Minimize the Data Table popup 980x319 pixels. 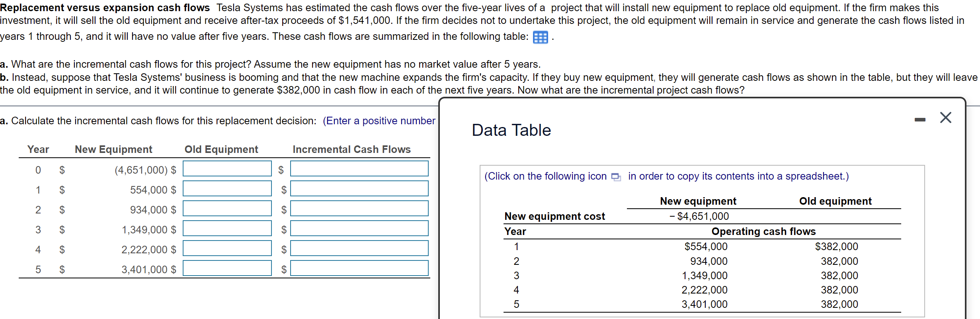(920, 119)
